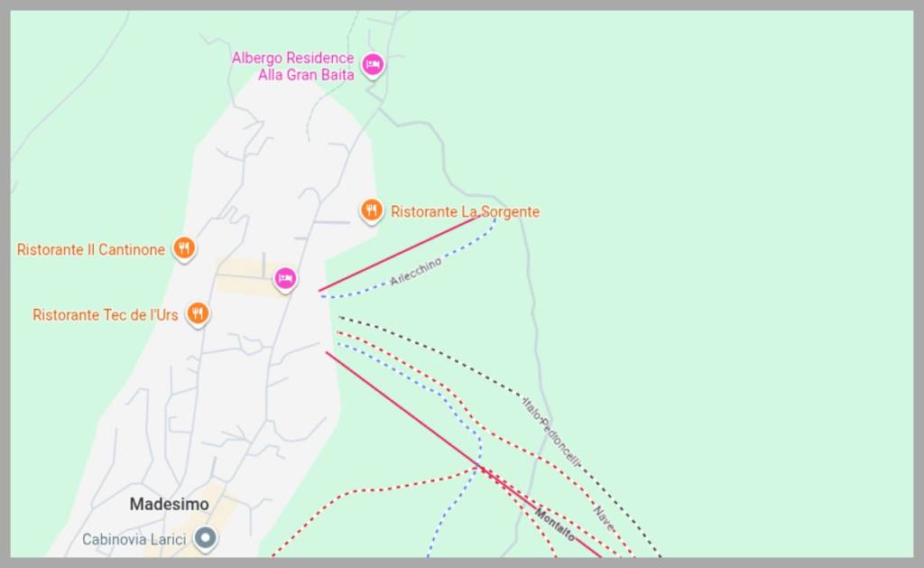Open the Albergo Residence Alla Gran Baita label
924x568 pixels.
tap(292, 66)
